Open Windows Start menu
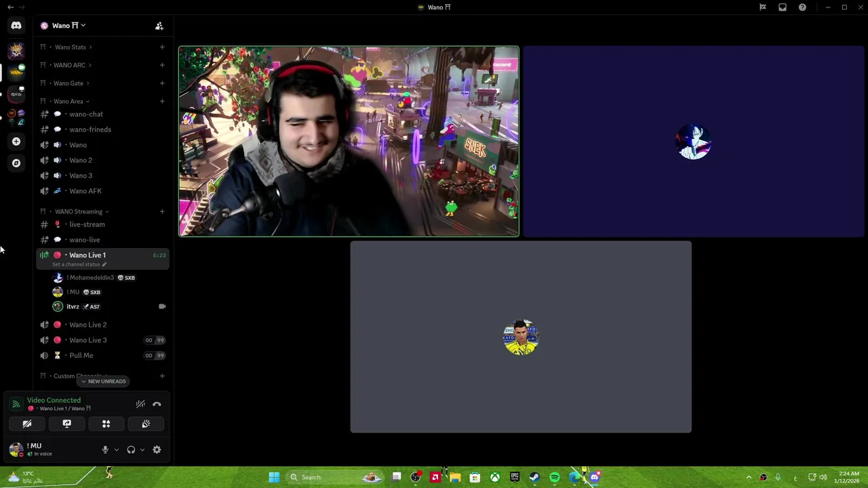The width and height of the screenshot is (868, 488). click(x=274, y=477)
